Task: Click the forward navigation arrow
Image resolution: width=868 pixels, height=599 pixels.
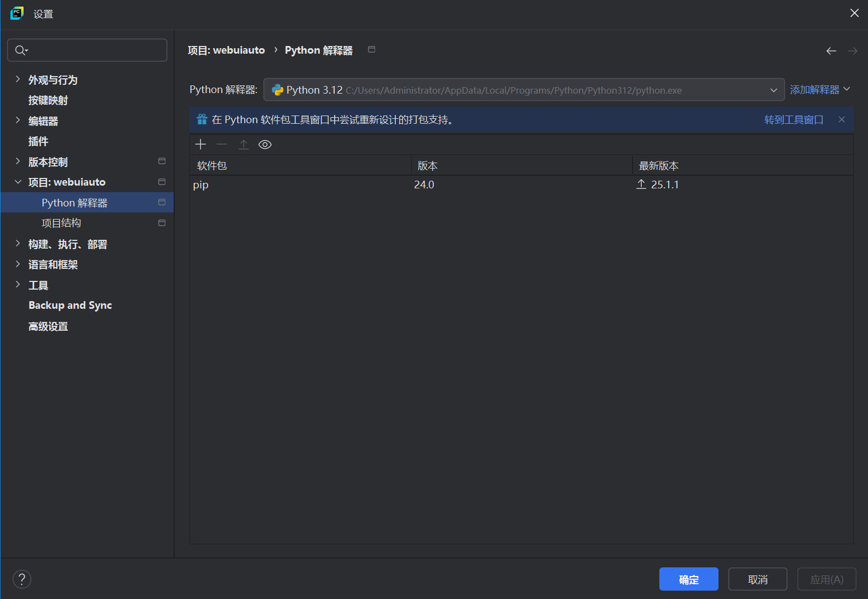Action: (x=852, y=51)
